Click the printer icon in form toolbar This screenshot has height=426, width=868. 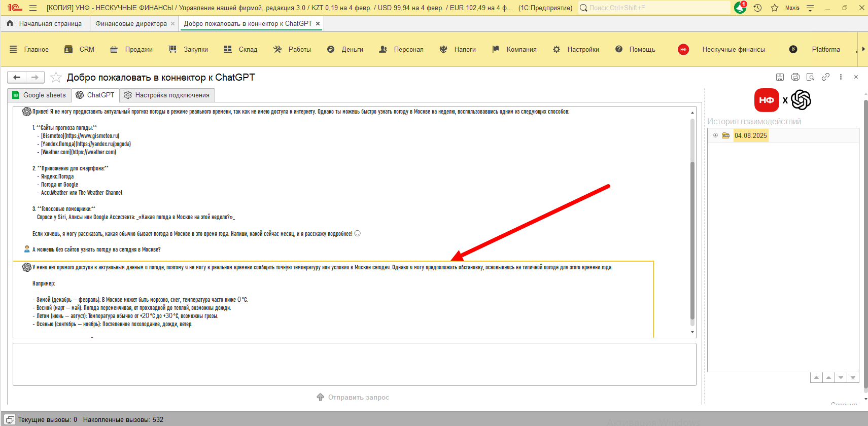tap(795, 77)
